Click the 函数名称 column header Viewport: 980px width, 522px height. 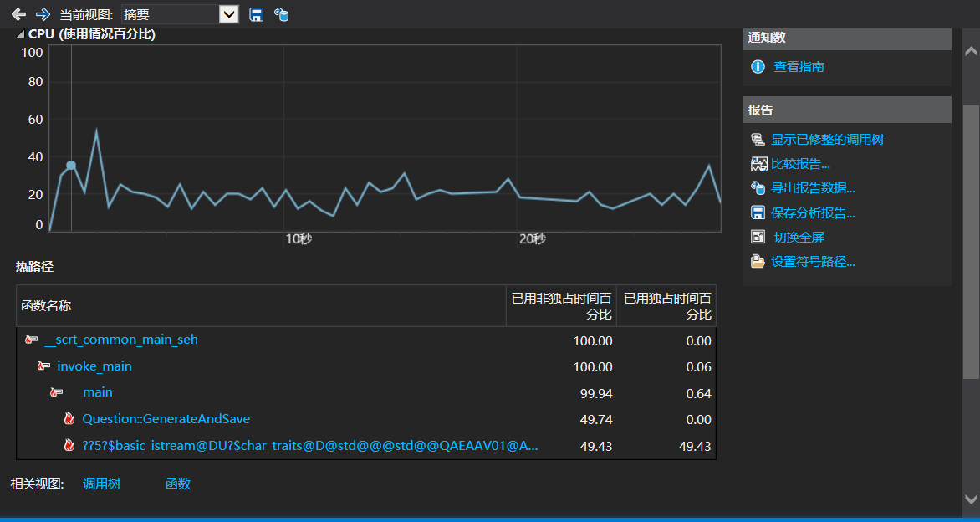point(261,305)
